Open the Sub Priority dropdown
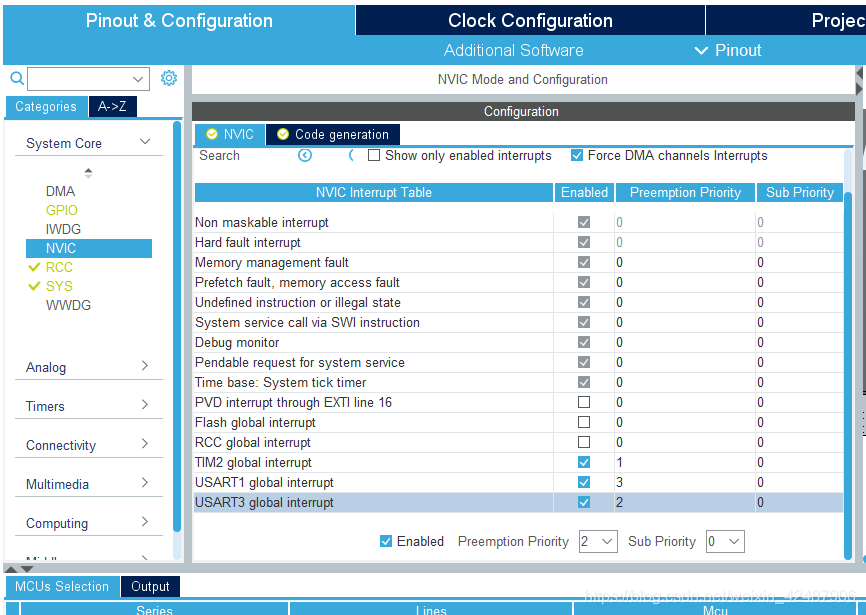866x615 pixels. coord(725,541)
